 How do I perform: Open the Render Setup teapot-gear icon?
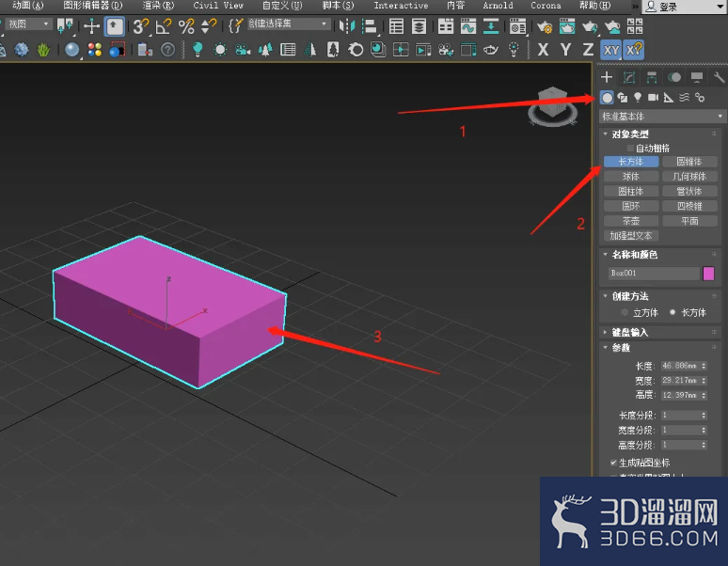(x=545, y=27)
